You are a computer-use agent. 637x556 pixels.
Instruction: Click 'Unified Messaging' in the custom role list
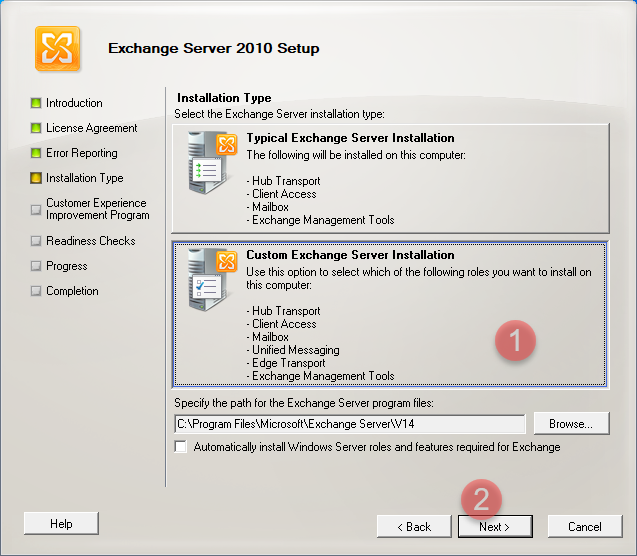tap(296, 350)
